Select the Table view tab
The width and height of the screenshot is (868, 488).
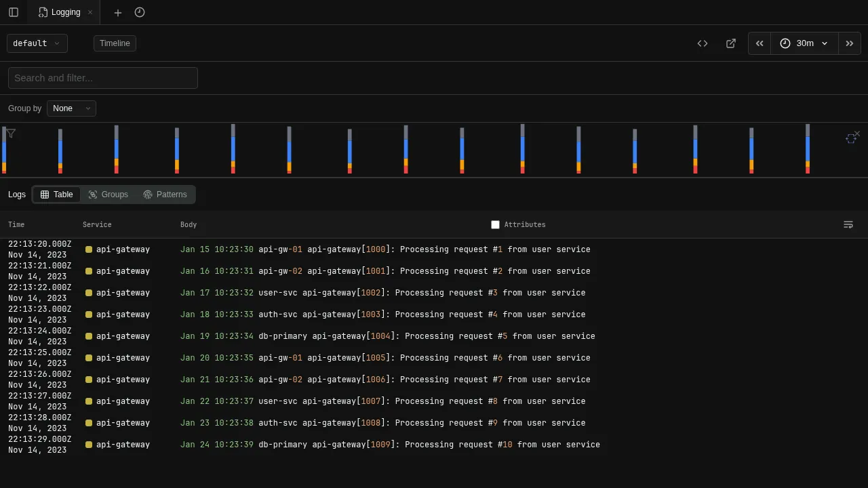(56, 195)
